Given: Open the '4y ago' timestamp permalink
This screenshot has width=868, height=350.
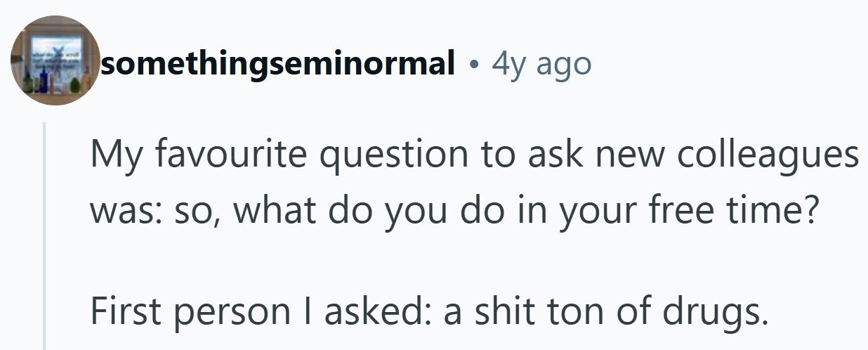Looking at the screenshot, I should (541, 65).
